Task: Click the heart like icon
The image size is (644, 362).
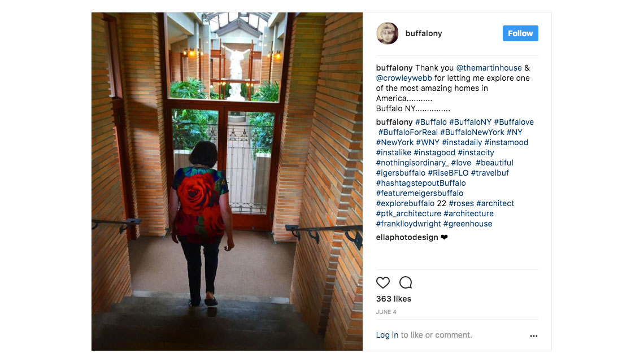Action: click(383, 282)
